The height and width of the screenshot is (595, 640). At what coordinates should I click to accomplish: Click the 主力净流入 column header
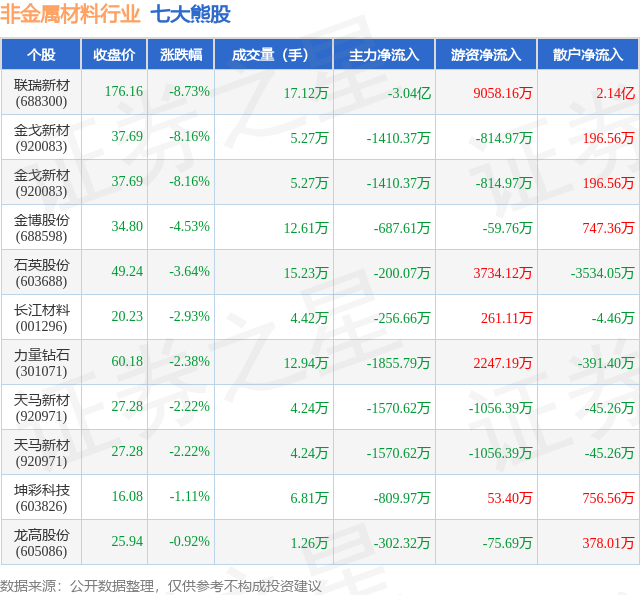pos(384,54)
